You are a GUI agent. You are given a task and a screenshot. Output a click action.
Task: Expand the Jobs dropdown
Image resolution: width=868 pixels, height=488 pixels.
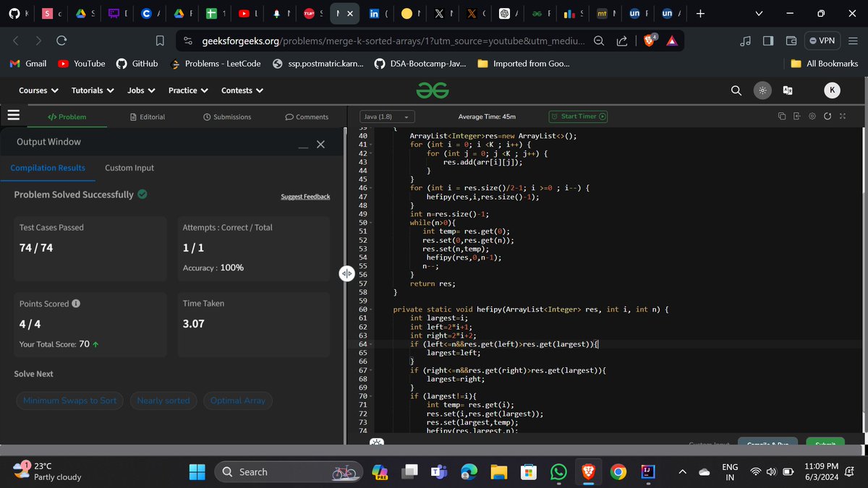click(141, 90)
